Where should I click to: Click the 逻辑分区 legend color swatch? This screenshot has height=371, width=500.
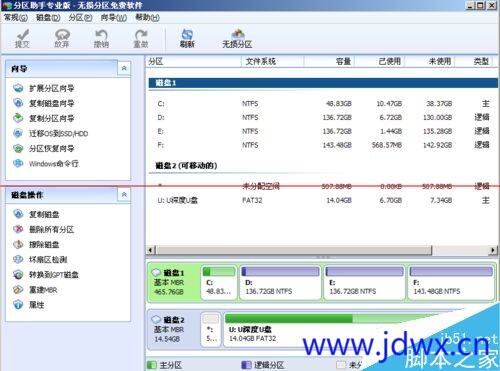coord(246,365)
